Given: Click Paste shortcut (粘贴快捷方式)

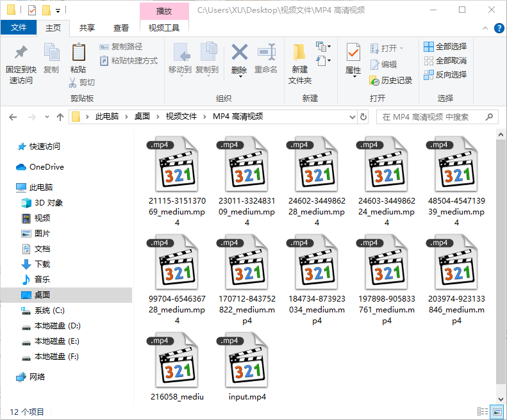Looking at the screenshot, I should 129,61.
